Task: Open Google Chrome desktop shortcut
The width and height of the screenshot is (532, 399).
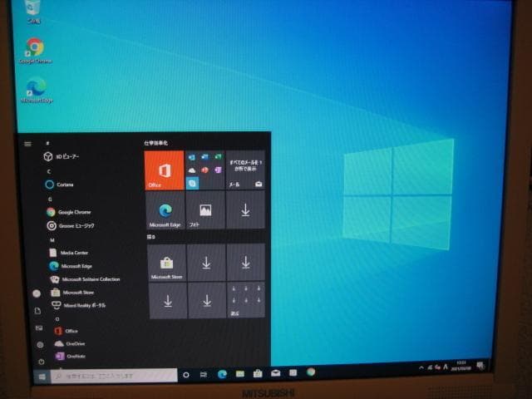Action: point(35,52)
